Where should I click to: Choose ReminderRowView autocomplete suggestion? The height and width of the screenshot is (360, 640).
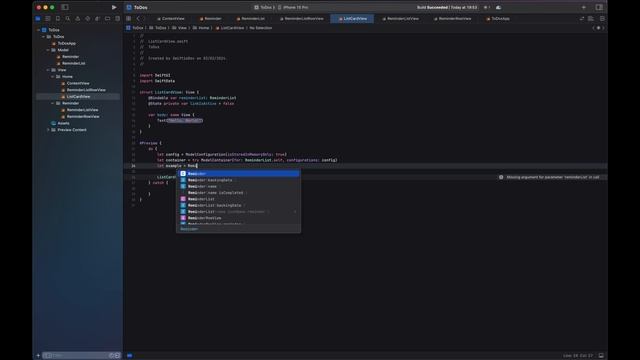point(238,218)
